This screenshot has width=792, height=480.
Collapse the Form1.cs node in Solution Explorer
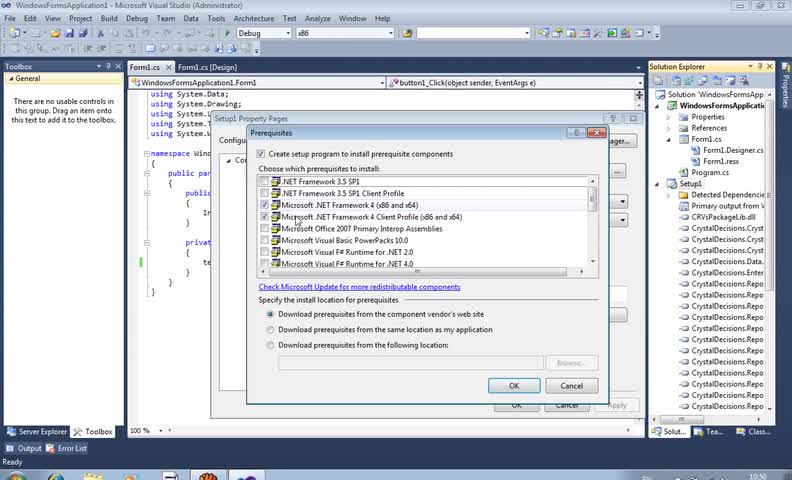(669, 139)
